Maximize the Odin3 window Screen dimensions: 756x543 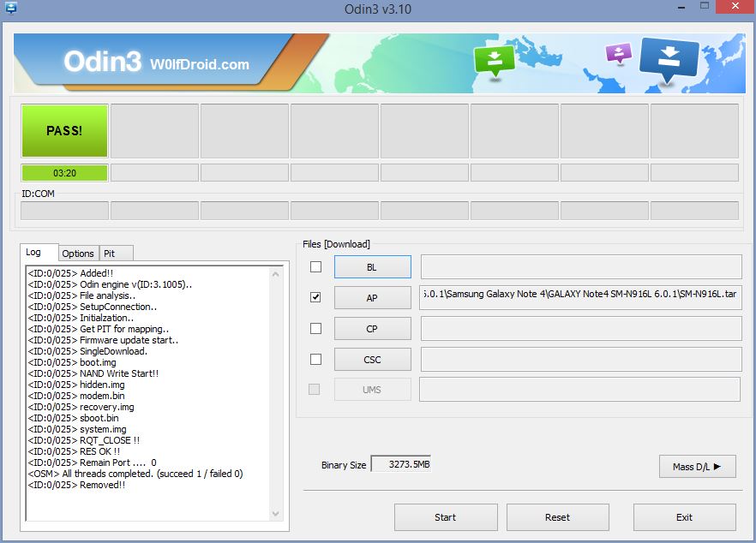pos(705,6)
